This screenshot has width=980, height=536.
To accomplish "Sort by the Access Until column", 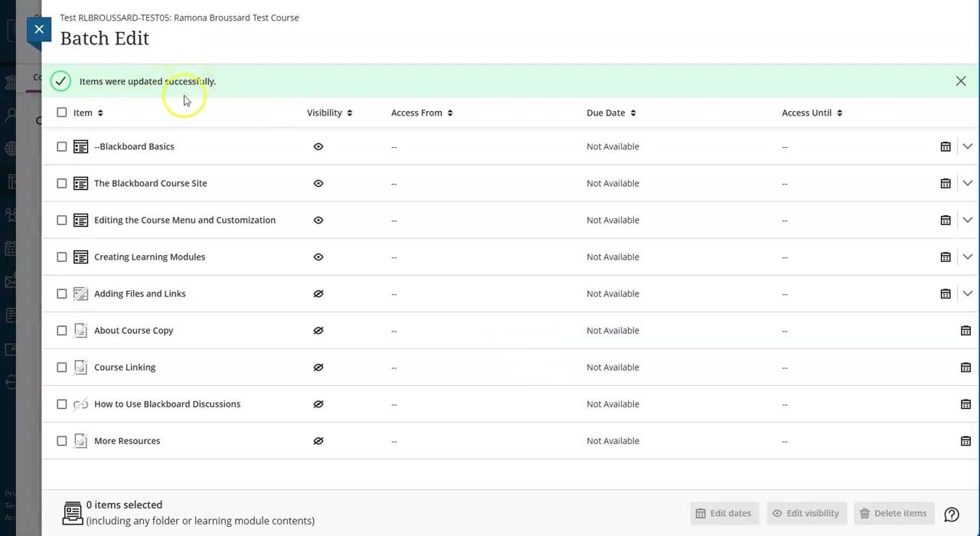I will [812, 113].
